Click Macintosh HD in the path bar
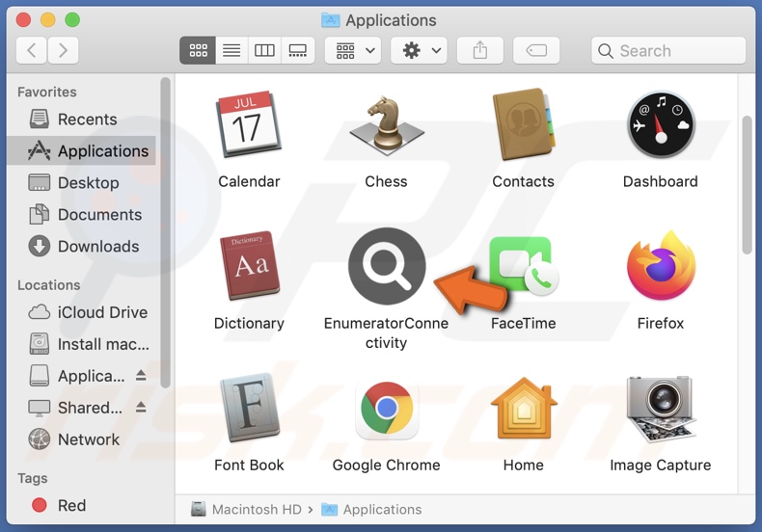This screenshot has height=532, width=762. coord(246,509)
